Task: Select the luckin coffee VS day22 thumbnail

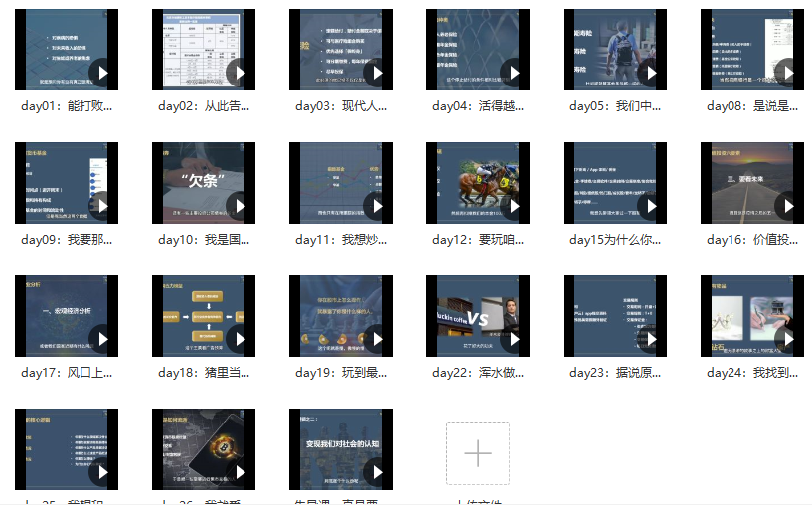Action: 472,315
